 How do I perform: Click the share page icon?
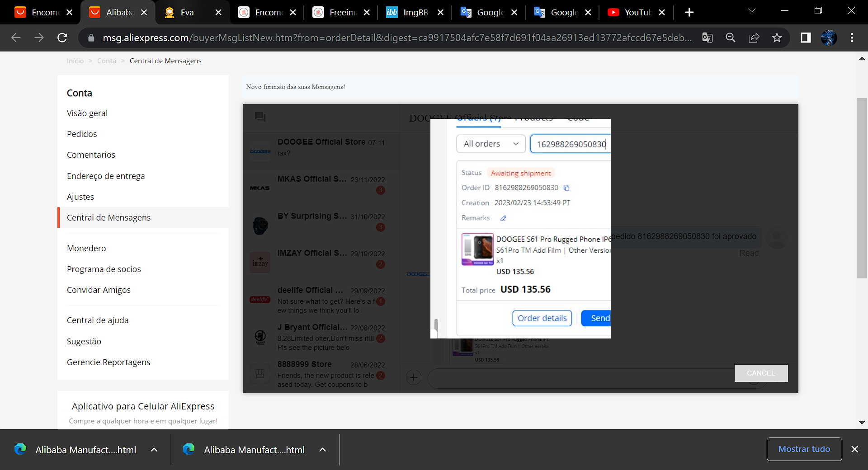(x=754, y=38)
